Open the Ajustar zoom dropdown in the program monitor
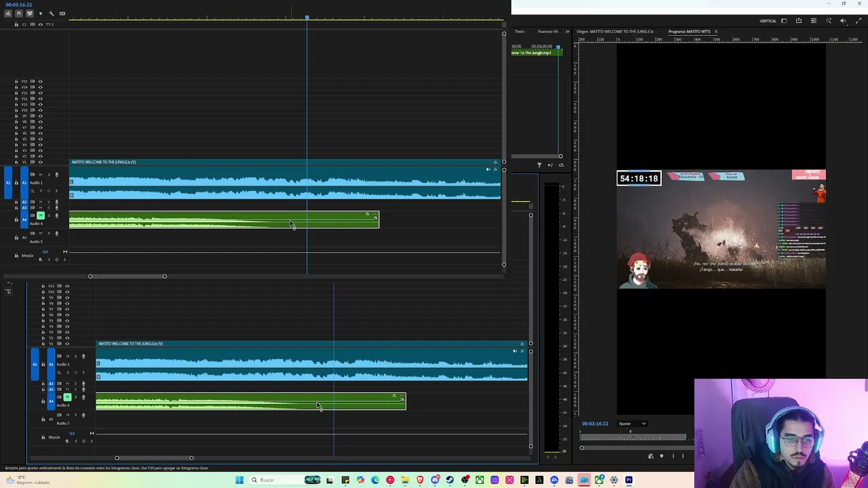 tap(631, 424)
